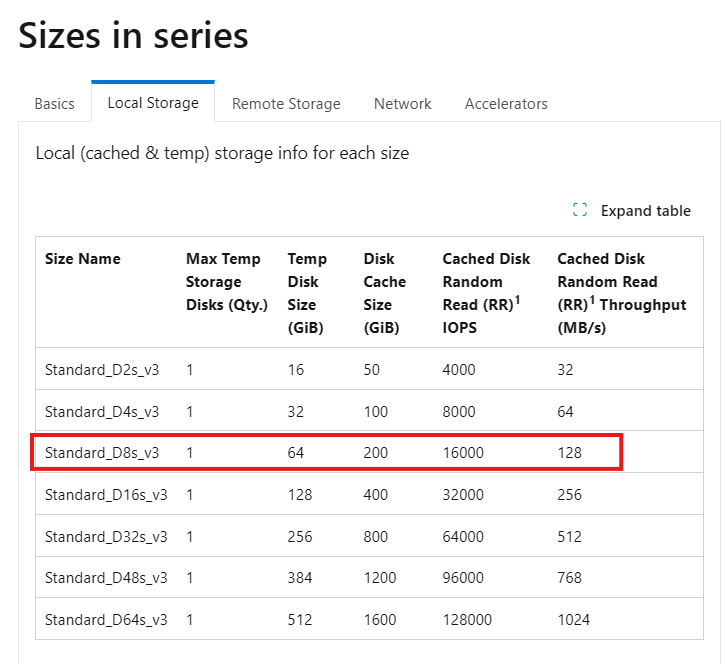Click the Max Temp Storage Disks header
Viewport: 728px width, 664px height.
tap(227, 281)
